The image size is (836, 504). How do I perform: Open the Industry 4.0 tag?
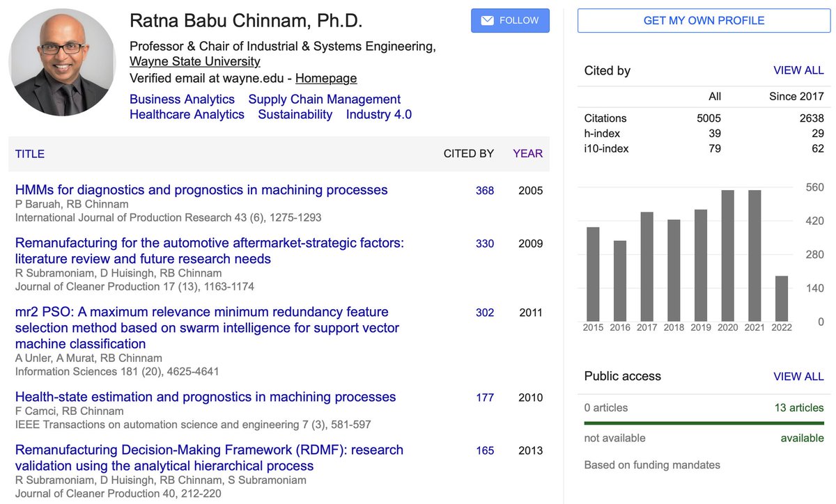(x=379, y=114)
